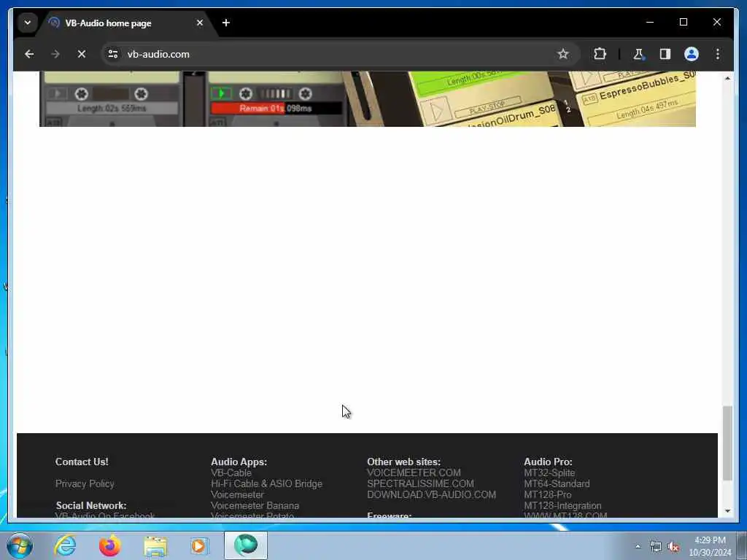Launch Internet Explorer from taskbar
747x560 pixels.
pyautogui.click(x=65, y=545)
